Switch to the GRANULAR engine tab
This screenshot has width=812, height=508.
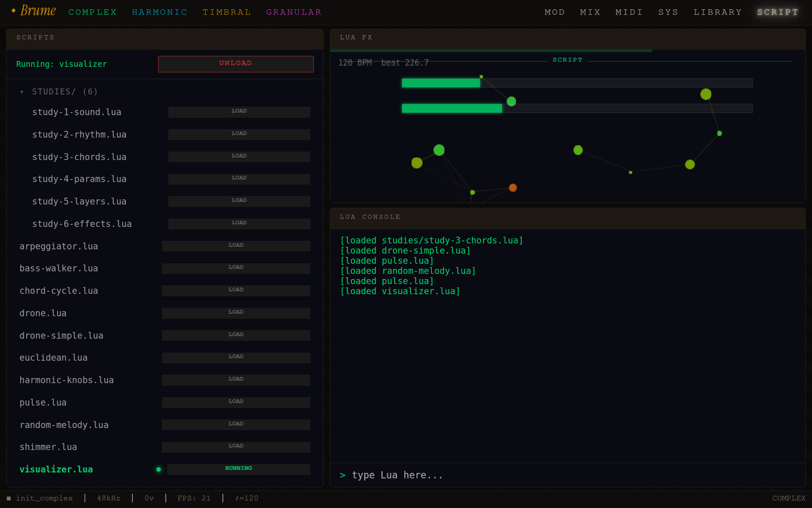point(294,12)
